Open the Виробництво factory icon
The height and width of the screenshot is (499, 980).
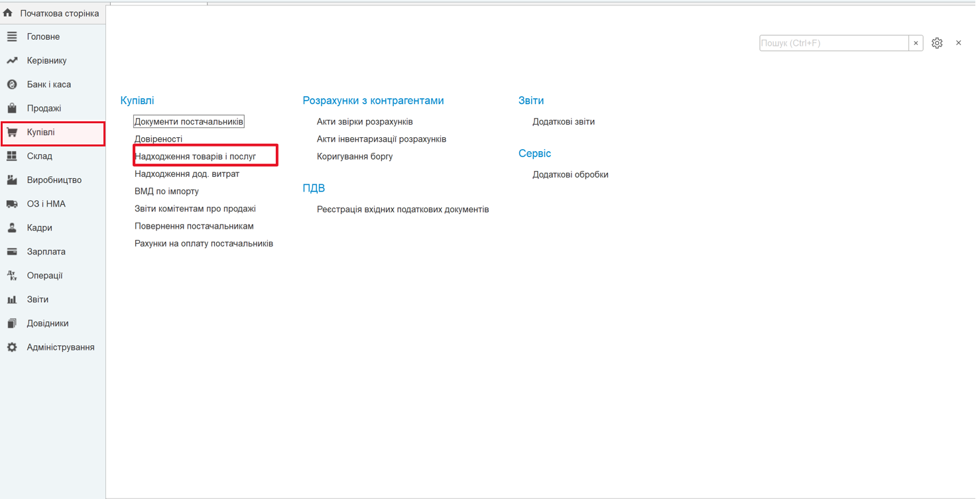(12, 180)
